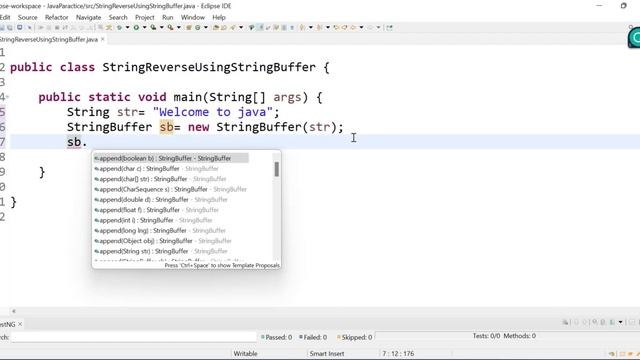Open Debug launch dropdown arrow
The image size is (640, 360).
127,28
